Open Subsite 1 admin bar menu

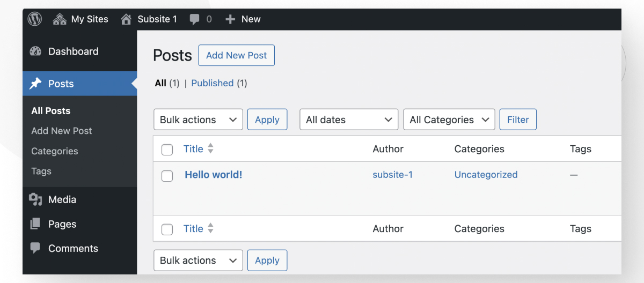click(149, 19)
